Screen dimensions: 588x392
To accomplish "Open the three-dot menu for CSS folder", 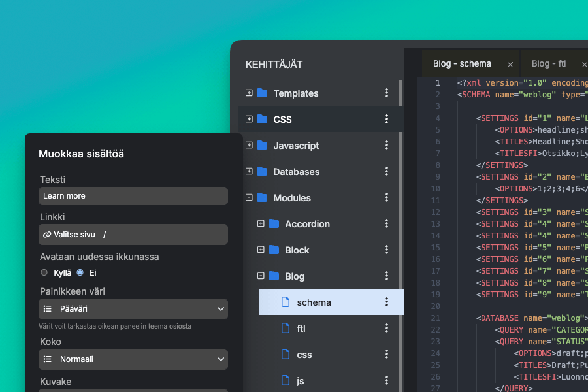I will [x=387, y=120].
